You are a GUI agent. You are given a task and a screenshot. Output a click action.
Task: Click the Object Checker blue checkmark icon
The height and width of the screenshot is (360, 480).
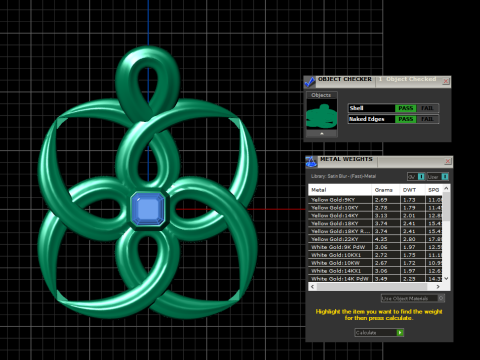pos(310,82)
